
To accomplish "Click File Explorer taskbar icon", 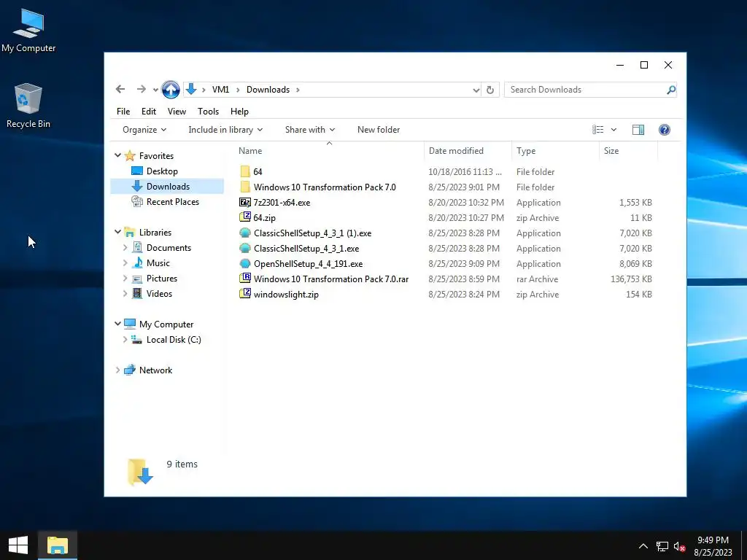I will click(x=57, y=545).
